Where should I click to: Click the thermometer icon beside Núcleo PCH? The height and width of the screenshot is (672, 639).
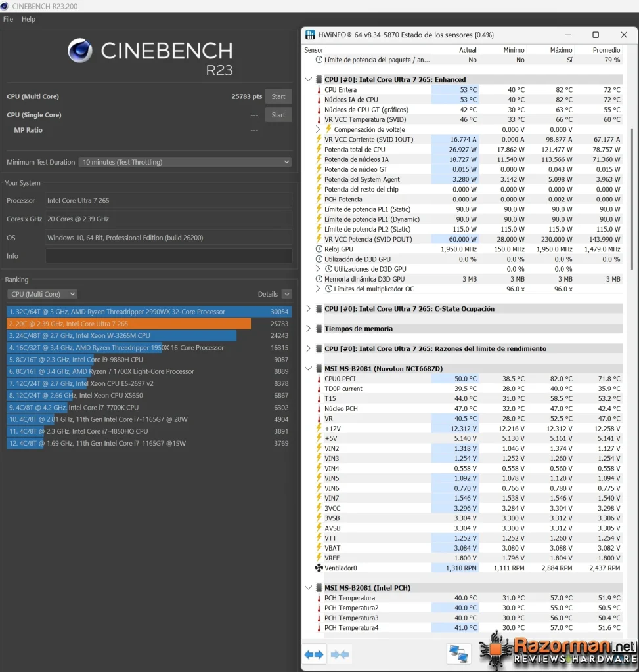(x=319, y=408)
